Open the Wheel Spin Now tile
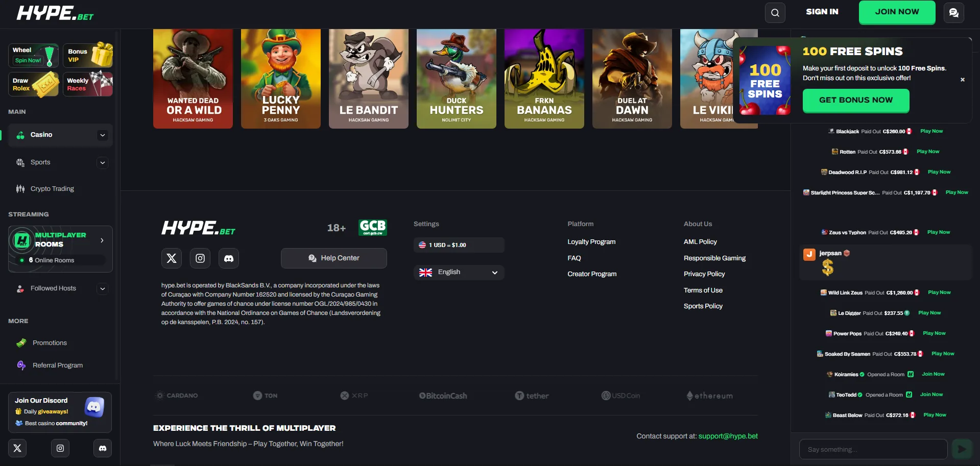Image resolution: width=980 pixels, height=466 pixels. [x=33, y=55]
